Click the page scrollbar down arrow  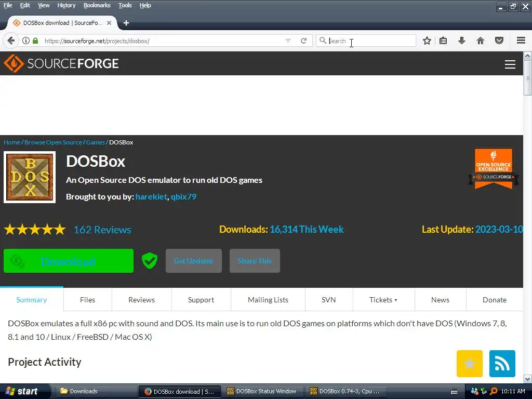click(528, 379)
